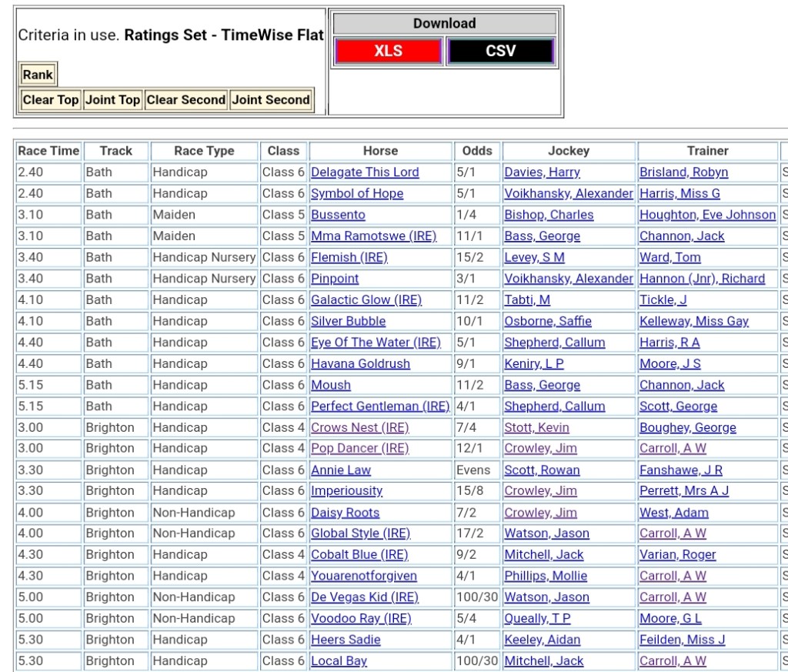
Task: Open horse Crows Nest (IRE)
Action: (359, 428)
